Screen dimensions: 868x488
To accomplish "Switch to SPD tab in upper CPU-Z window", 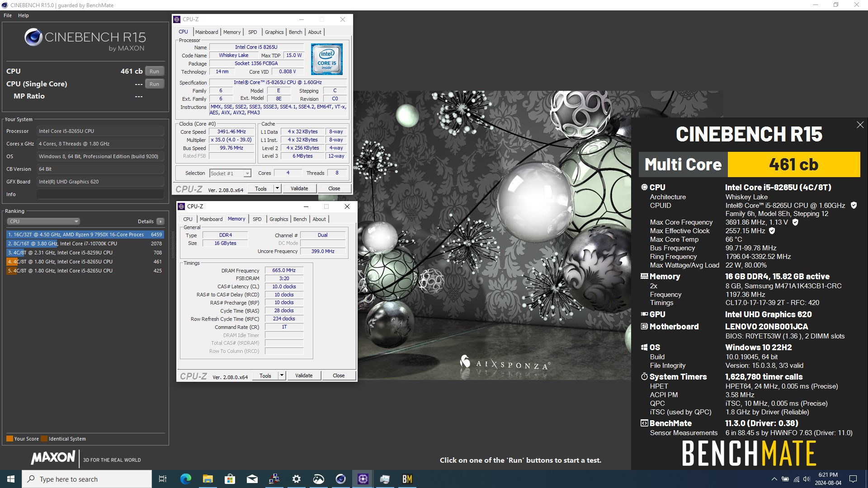I will pyautogui.click(x=253, y=32).
